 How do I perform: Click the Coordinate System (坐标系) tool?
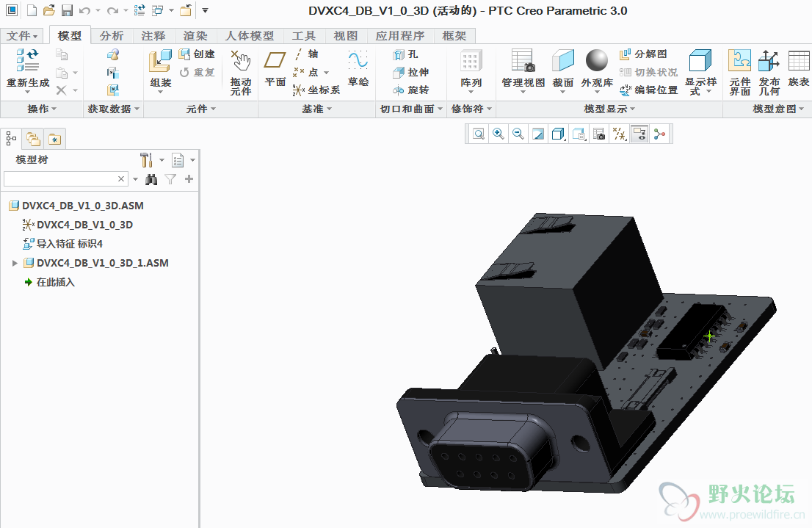click(316, 90)
